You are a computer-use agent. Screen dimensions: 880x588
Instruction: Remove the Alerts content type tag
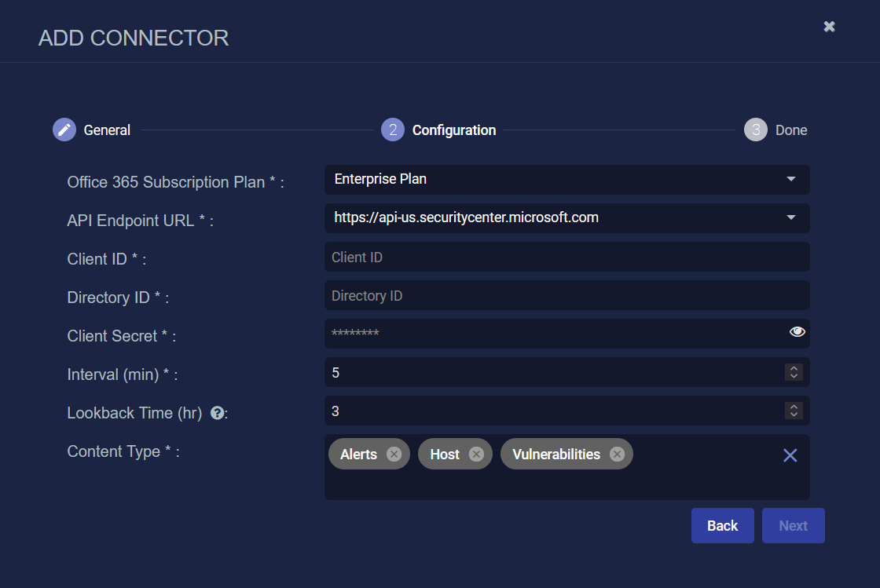point(394,455)
